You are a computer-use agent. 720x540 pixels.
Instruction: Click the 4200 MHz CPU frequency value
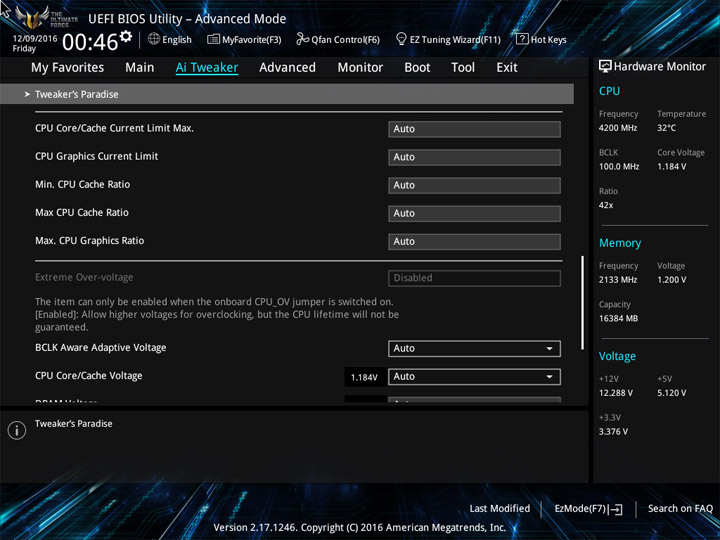pos(618,128)
